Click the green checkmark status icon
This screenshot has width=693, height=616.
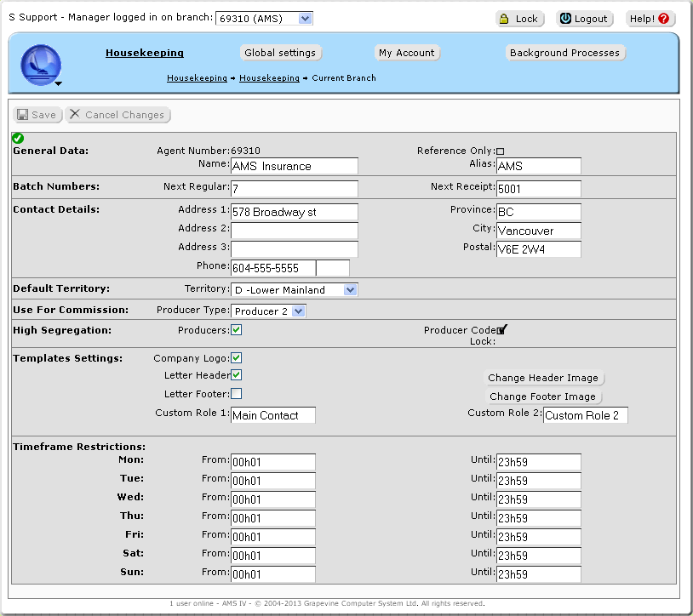(x=18, y=138)
